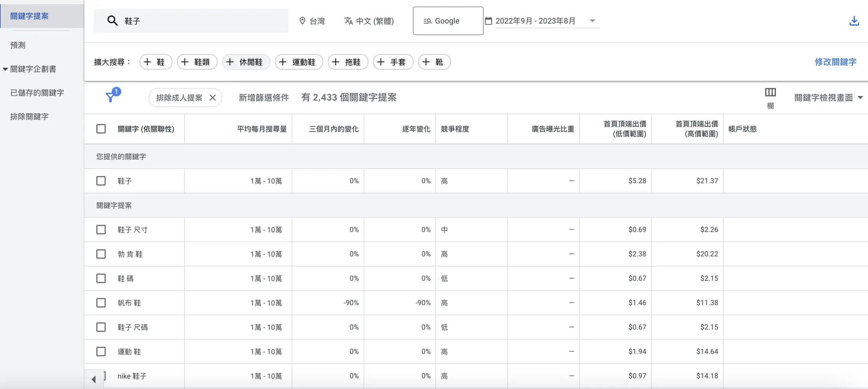Screen dimensions: 868x389
Task: Click the 鞋子 keyword search field
Action: (191, 21)
